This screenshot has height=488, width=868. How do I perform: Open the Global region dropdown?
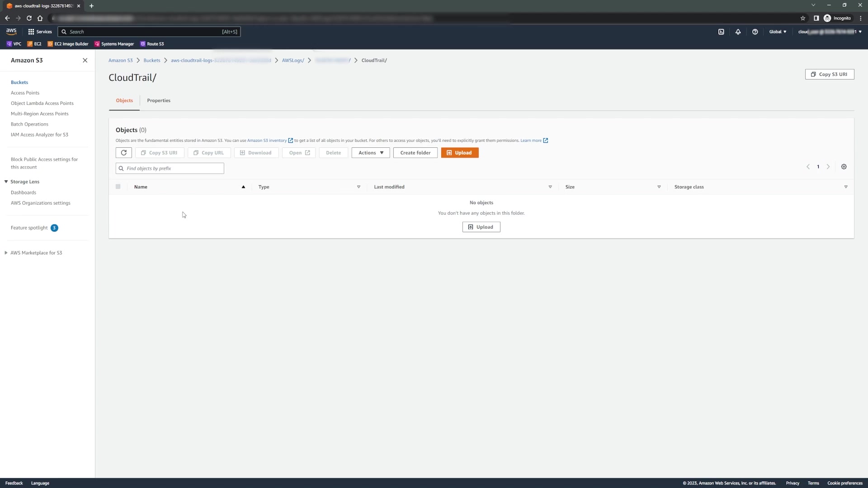point(778,32)
